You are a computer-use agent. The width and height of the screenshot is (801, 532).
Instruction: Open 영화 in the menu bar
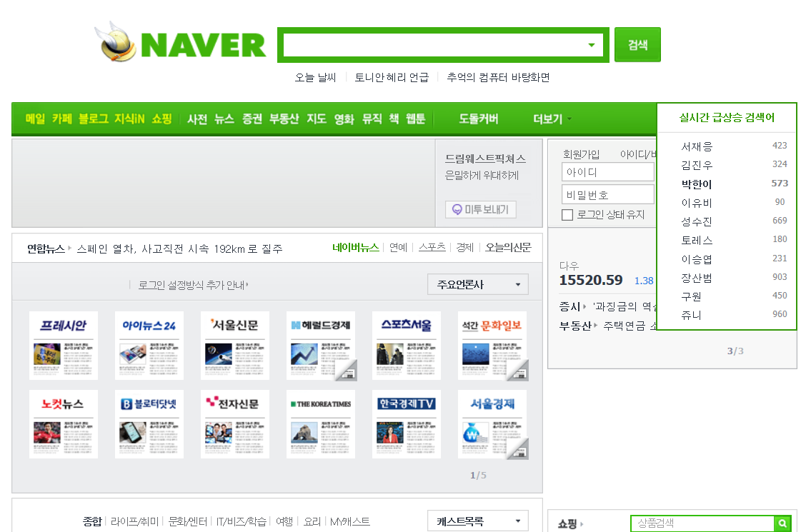click(x=344, y=119)
